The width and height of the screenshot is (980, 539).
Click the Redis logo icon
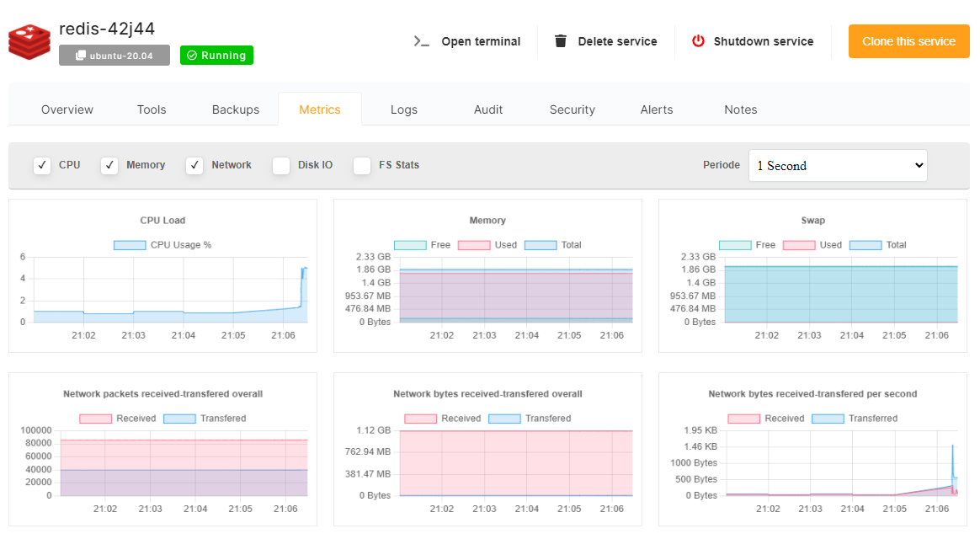(x=29, y=41)
